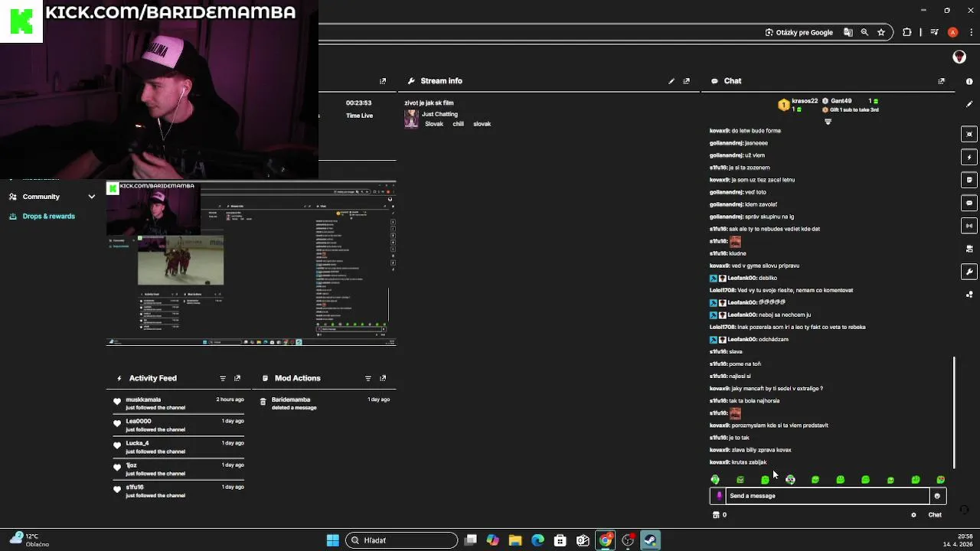980x551 pixels.
Task: Select the Just Chatting category
Action: [439, 114]
